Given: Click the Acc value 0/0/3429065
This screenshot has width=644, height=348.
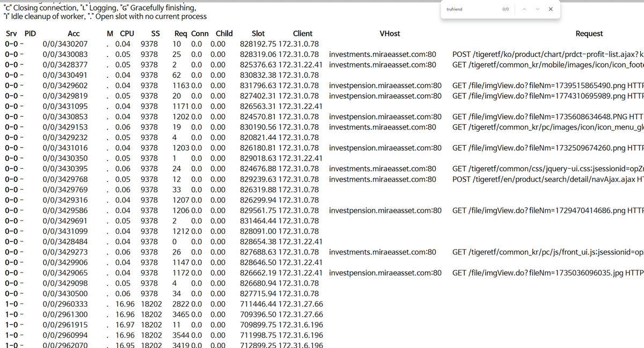Looking at the screenshot, I should 65,273.
